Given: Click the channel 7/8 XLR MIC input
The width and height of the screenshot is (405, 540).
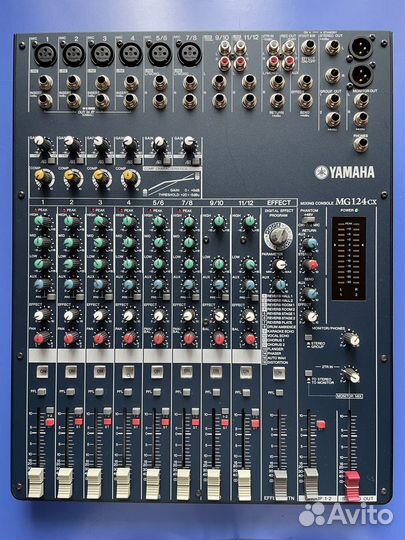Looking at the screenshot, I should coord(189,54).
